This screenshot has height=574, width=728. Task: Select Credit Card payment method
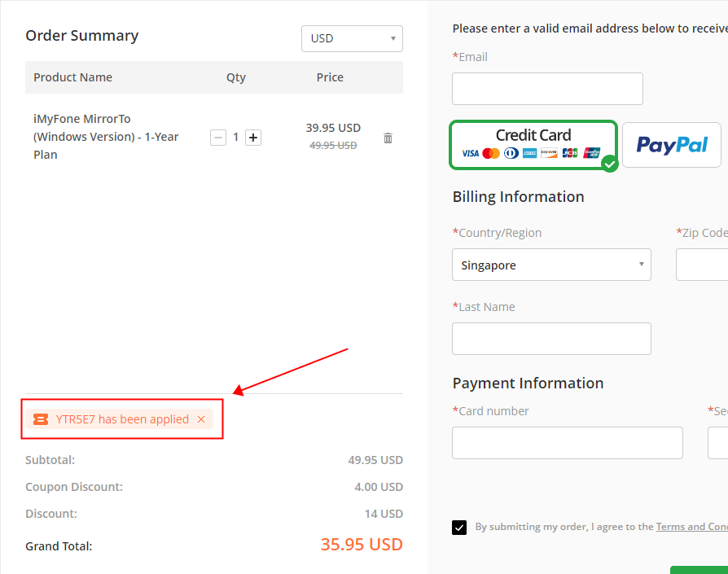pos(533,145)
